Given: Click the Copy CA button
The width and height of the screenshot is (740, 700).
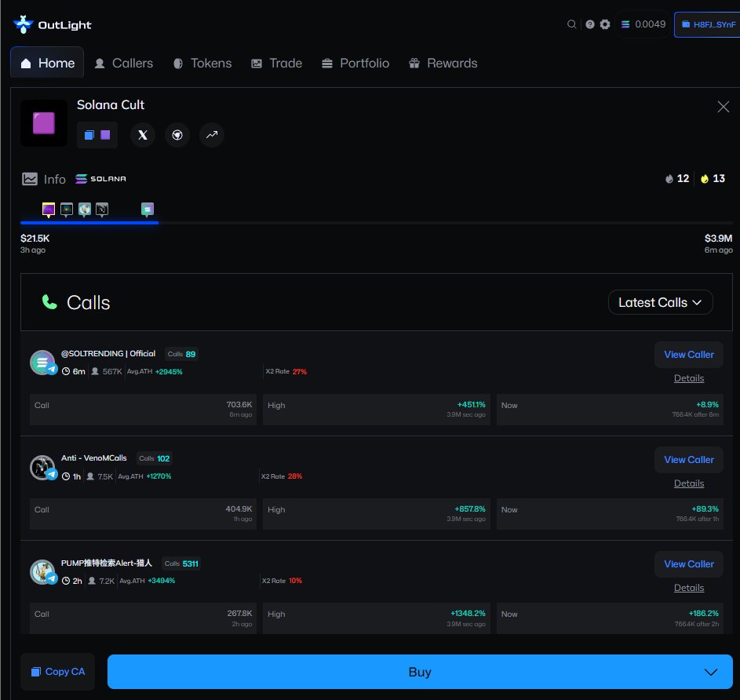Looking at the screenshot, I should (57, 671).
